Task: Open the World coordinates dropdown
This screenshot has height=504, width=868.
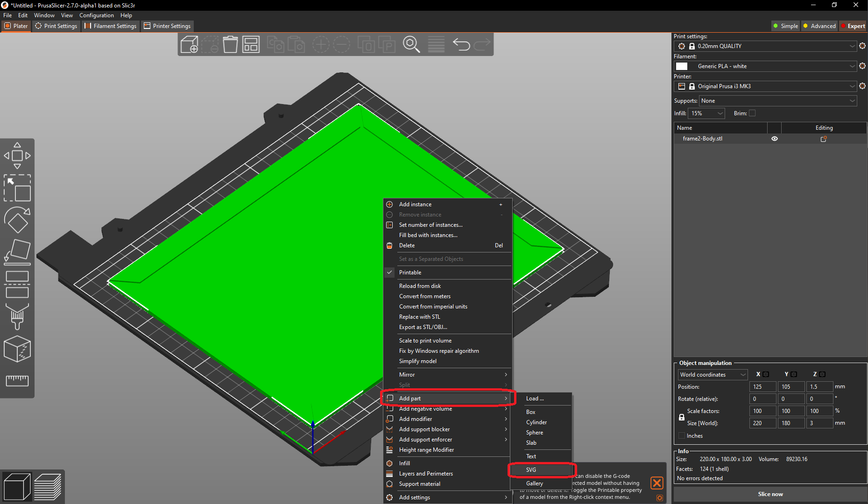Action: pos(713,375)
